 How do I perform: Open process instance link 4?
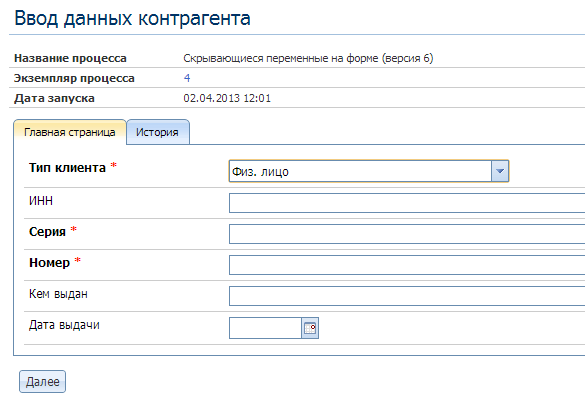pyautogui.click(x=187, y=78)
